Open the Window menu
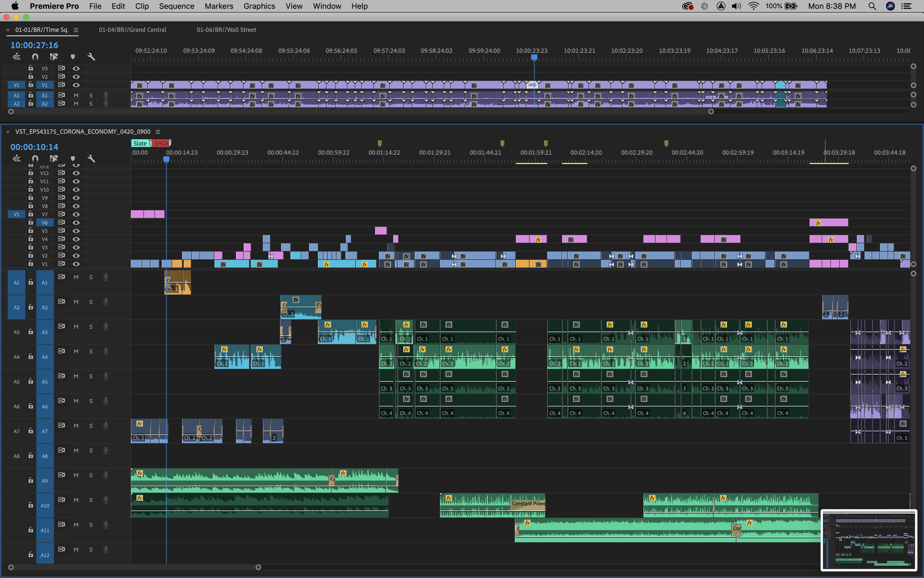The width and height of the screenshot is (924, 578). 327,6
